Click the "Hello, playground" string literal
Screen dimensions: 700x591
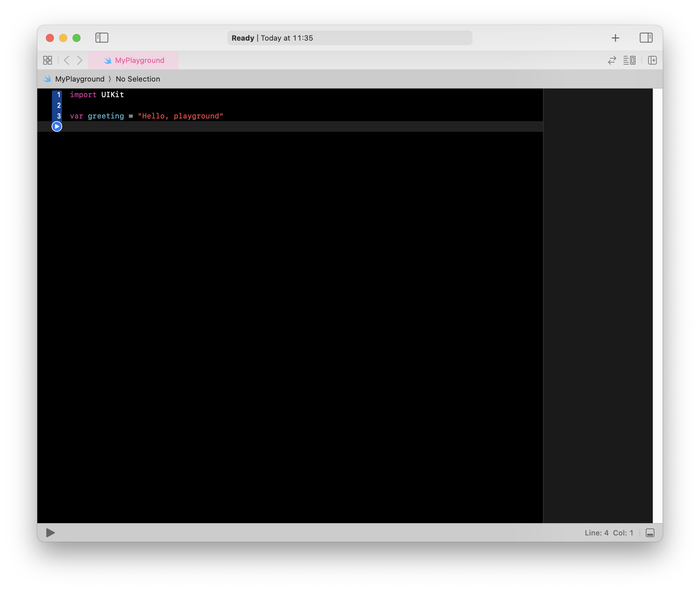(x=180, y=116)
